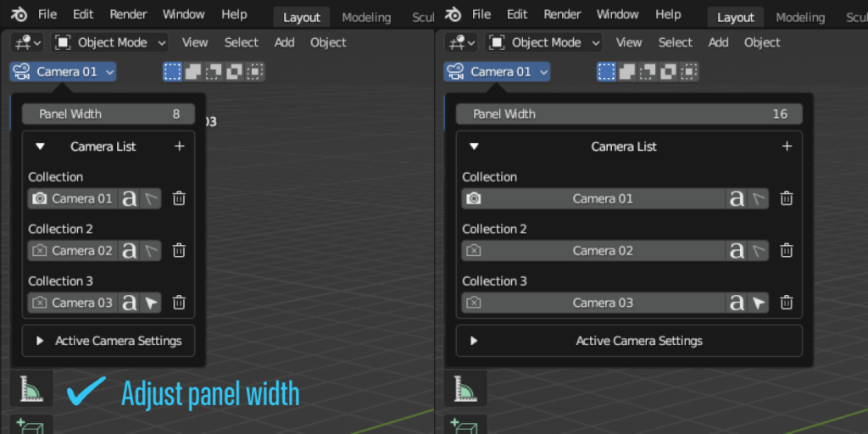Toggle Camera 03's camera icon in the width-16 panel
The image size is (868, 434).
[x=474, y=303]
